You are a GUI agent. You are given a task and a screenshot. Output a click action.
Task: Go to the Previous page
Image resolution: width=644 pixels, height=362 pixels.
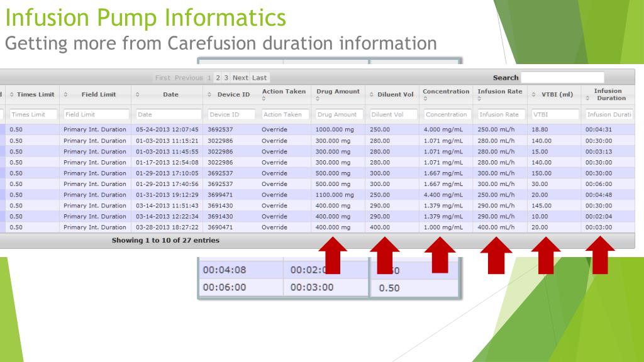189,77
